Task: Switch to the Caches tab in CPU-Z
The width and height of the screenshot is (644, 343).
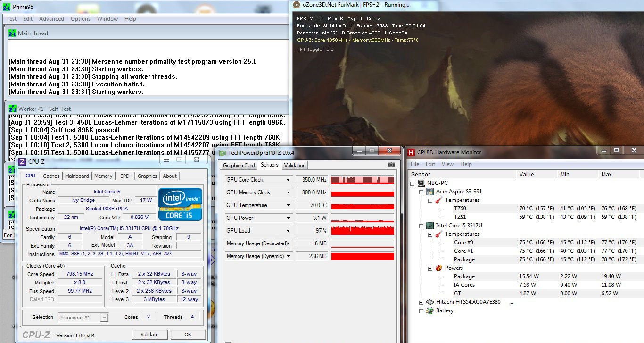Action: pos(51,176)
